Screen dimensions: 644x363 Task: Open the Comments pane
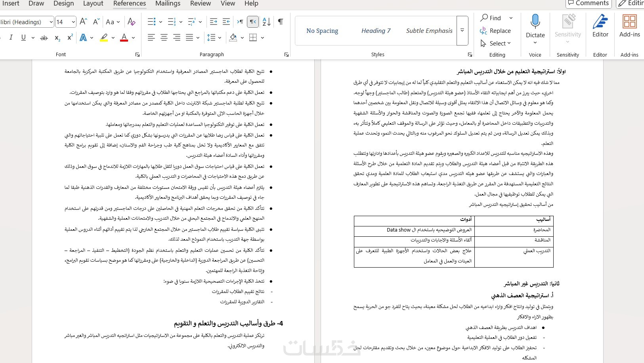point(589,4)
